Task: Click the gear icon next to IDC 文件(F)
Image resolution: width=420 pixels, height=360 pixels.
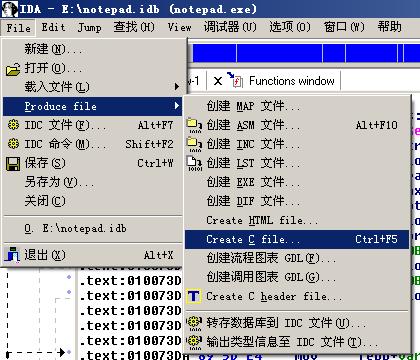Action: [13, 125]
